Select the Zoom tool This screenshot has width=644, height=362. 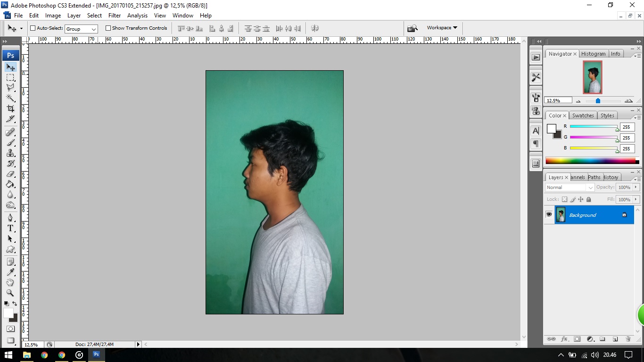click(10, 293)
